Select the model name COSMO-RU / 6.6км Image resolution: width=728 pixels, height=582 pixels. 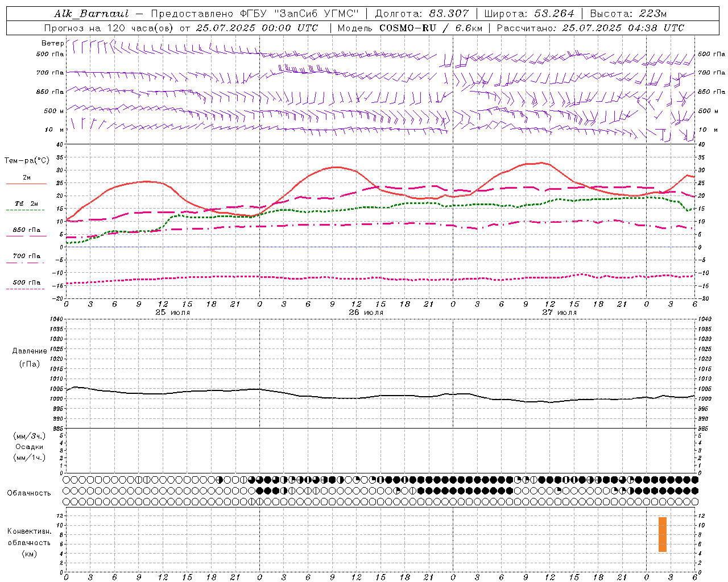point(431,28)
